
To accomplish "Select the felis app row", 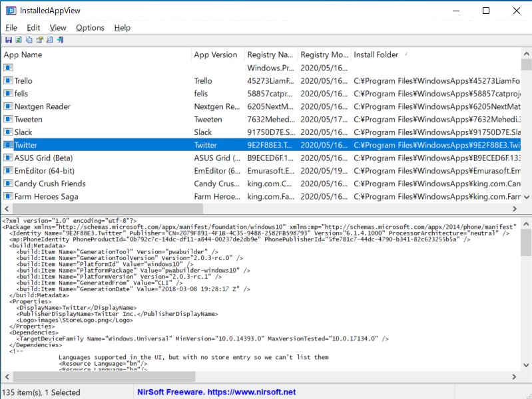I will pos(261,93).
